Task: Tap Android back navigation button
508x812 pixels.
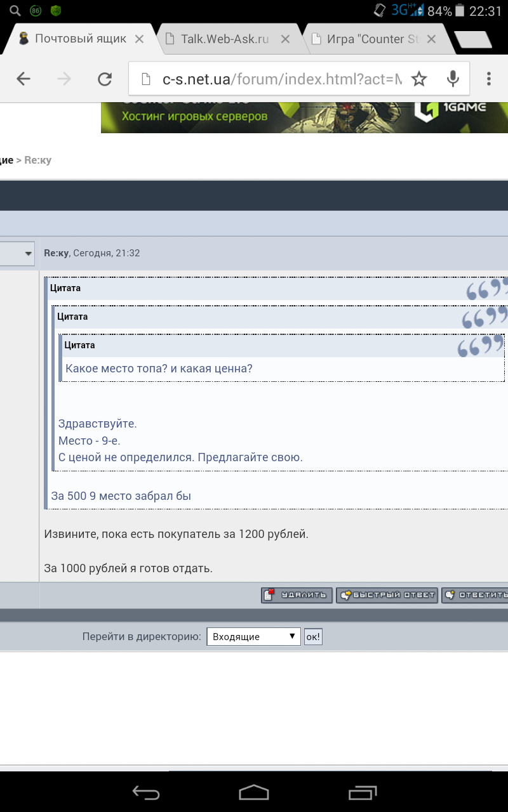Action: coord(145,791)
